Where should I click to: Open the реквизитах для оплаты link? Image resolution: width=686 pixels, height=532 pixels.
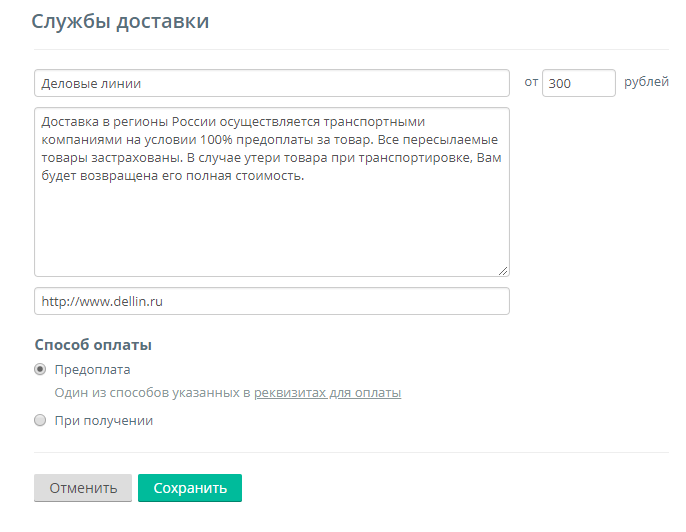point(327,393)
